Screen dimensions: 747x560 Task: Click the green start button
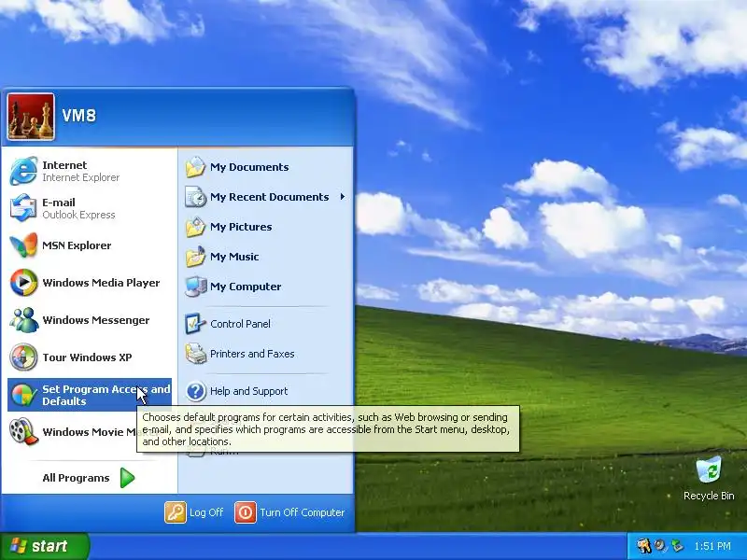pyautogui.click(x=44, y=546)
